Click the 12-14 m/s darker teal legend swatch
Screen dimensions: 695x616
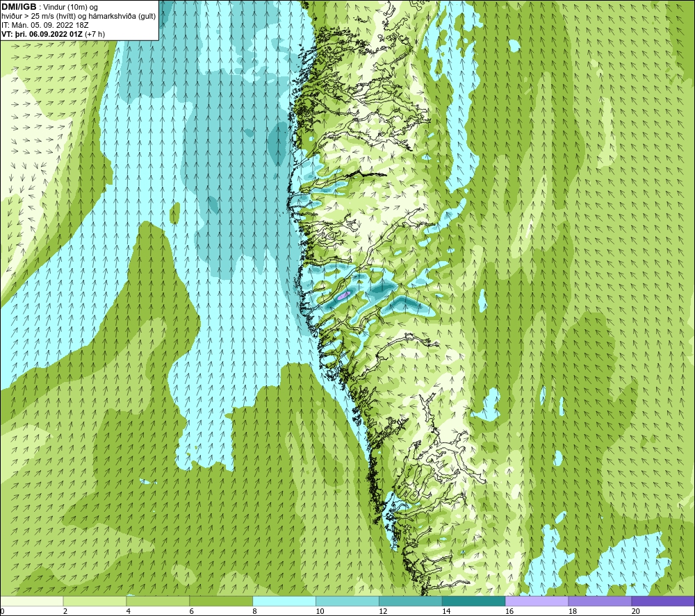point(411,601)
